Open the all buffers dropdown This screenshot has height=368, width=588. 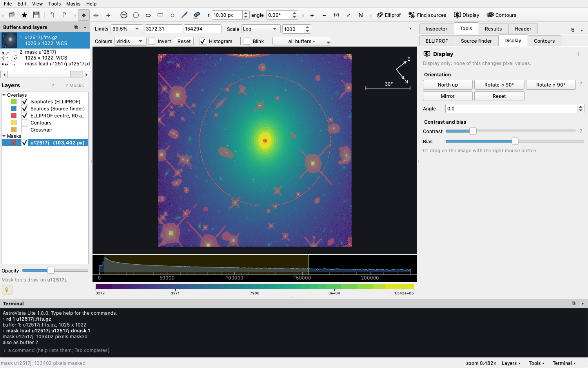[x=302, y=41]
